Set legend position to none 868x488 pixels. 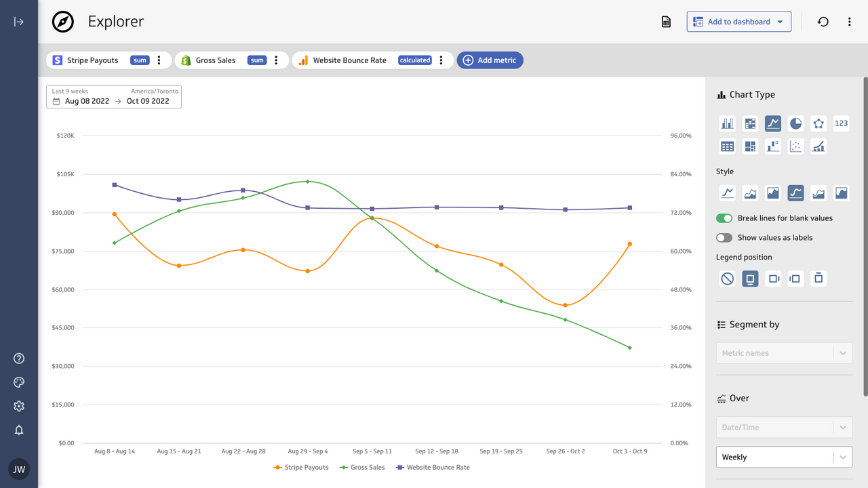727,279
